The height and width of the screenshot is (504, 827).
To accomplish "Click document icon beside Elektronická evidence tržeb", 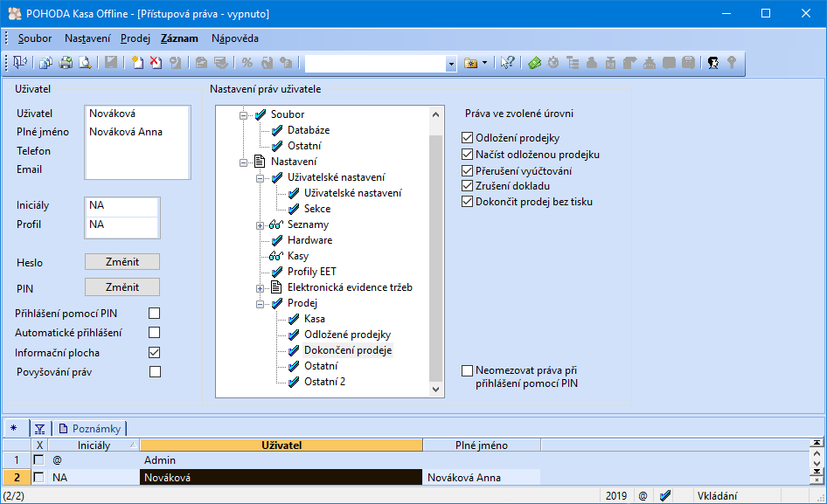I will 276,287.
